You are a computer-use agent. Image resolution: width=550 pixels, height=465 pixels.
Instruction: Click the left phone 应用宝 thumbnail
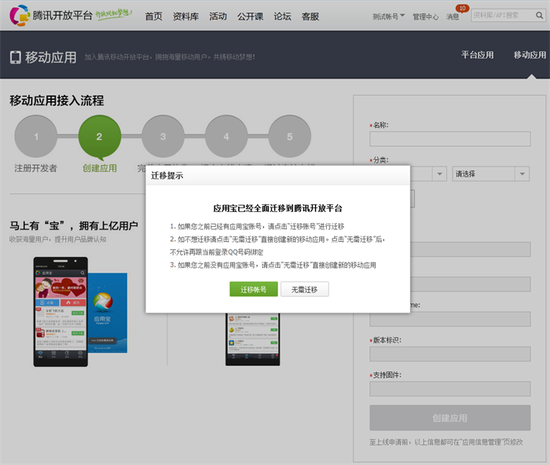(x=61, y=312)
